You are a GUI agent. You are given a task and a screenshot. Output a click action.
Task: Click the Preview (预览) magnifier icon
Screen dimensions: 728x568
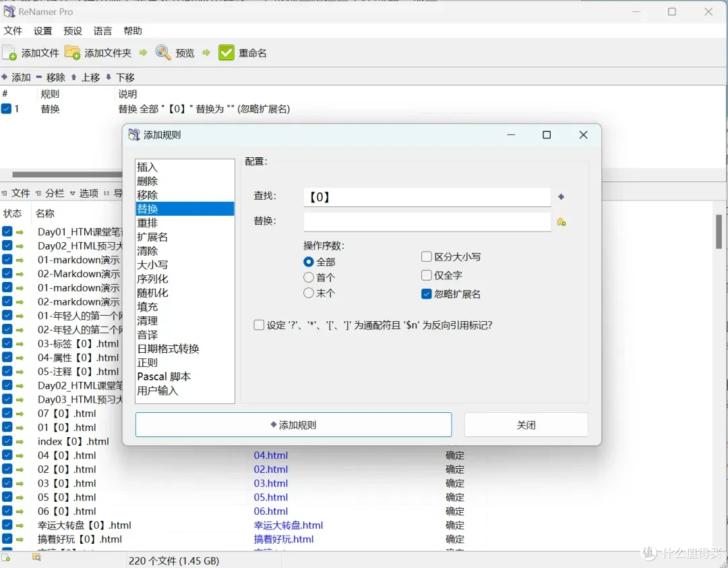(163, 53)
